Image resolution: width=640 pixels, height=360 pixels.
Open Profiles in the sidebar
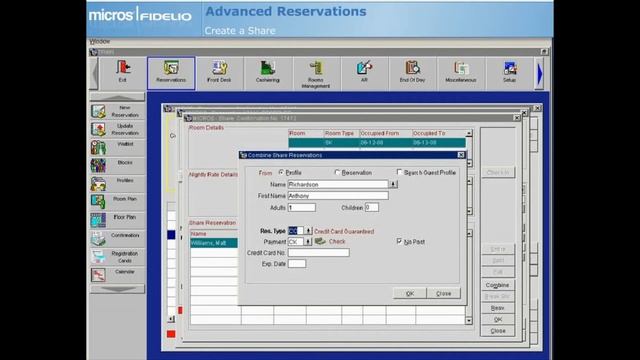[x=117, y=184]
